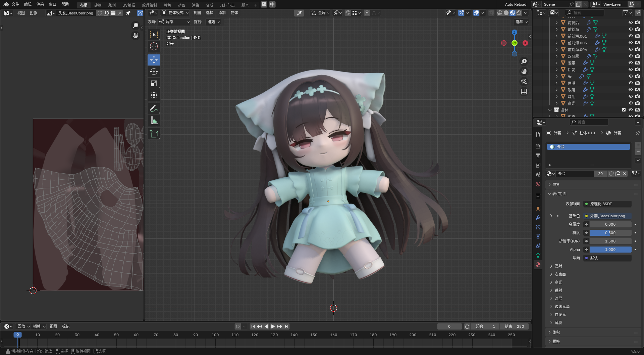Click the 选项 options button in the viewport
The height and width of the screenshot is (355, 644).
(x=522, y=22)
